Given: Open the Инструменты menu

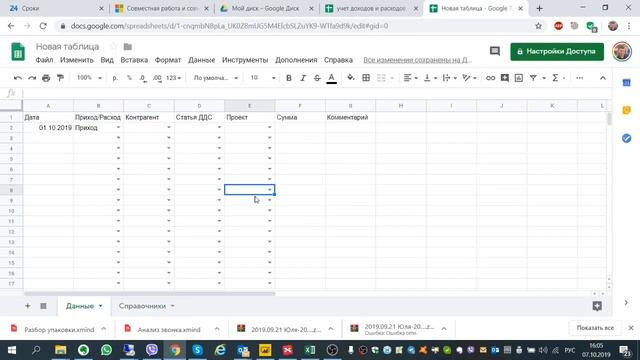Looking at the screenshot, I should 245,60.
